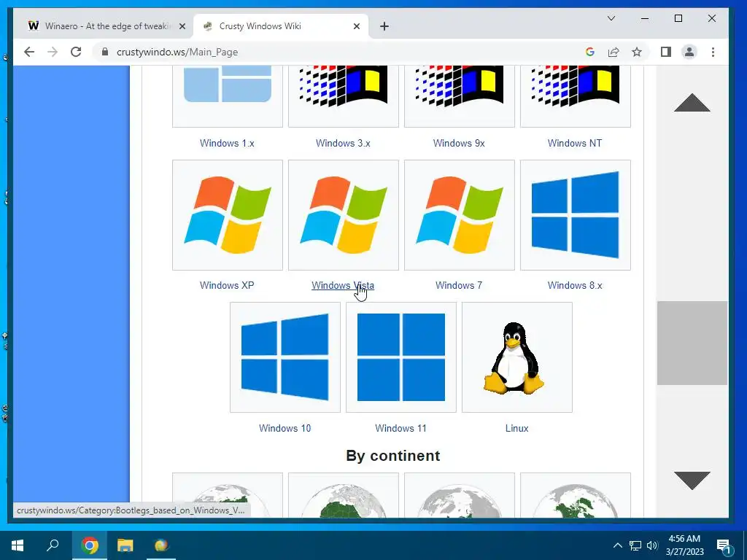The height and width of the screenshot is (560, 747).
Task: Open Chrome's three-dot menu
Action: (713, 52)
